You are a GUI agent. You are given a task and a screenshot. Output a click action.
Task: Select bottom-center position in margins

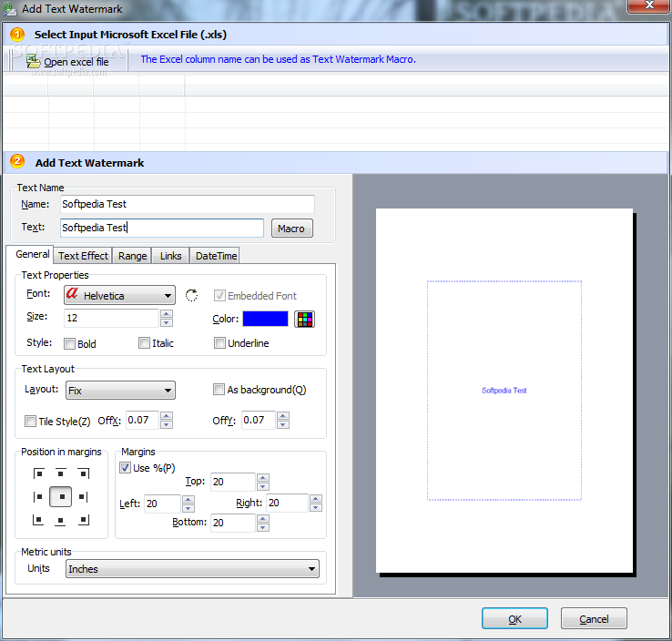(60, 521)
